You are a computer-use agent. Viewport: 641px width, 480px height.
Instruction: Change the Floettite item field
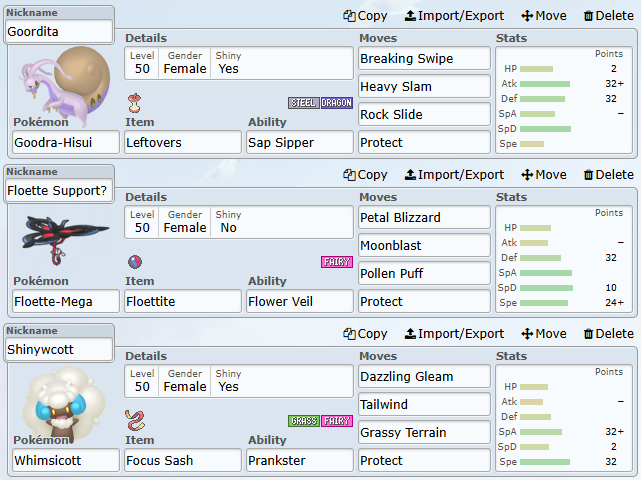(x=183, y=301)
